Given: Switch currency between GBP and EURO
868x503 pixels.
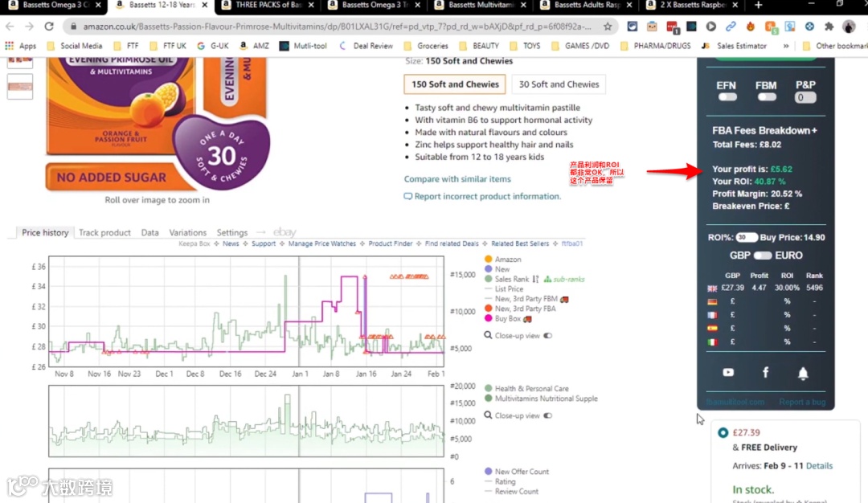Looking at the screenshot, I should coord(762,256).
